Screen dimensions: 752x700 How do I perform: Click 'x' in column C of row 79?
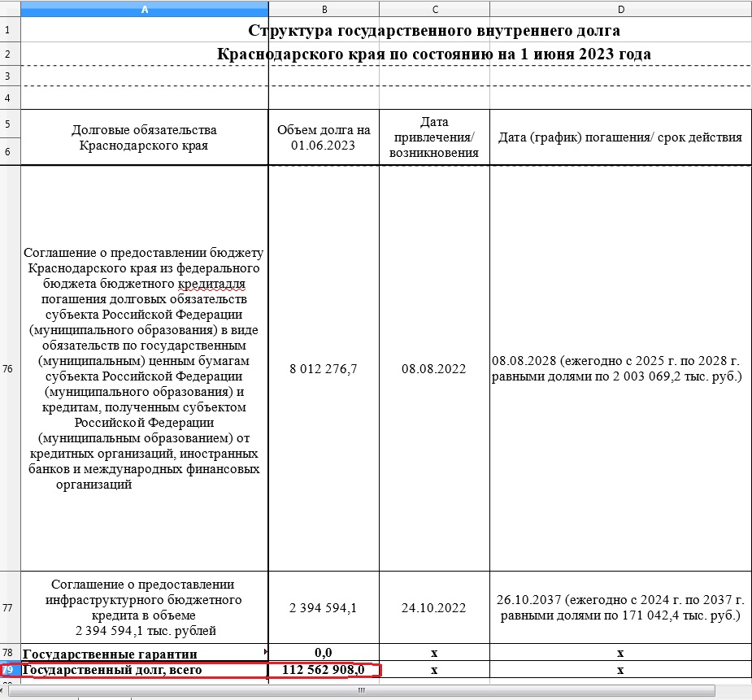pyautogui.click(x=434, y=669)
